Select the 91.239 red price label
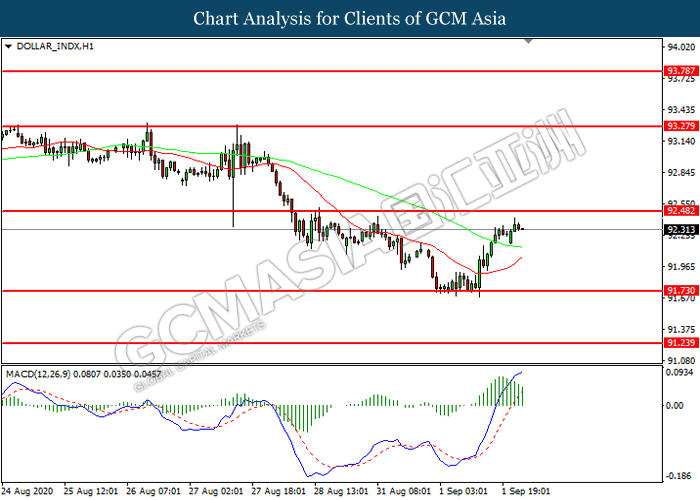This screenshot has height=500, width=700. coord(681,343)
